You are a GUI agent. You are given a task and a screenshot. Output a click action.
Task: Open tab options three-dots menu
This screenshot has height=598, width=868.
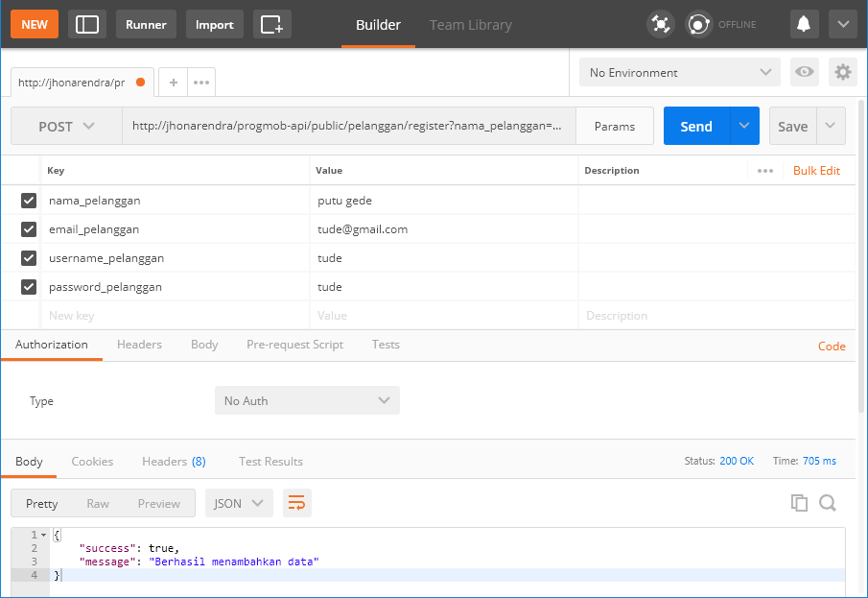[x=201, y=83]
